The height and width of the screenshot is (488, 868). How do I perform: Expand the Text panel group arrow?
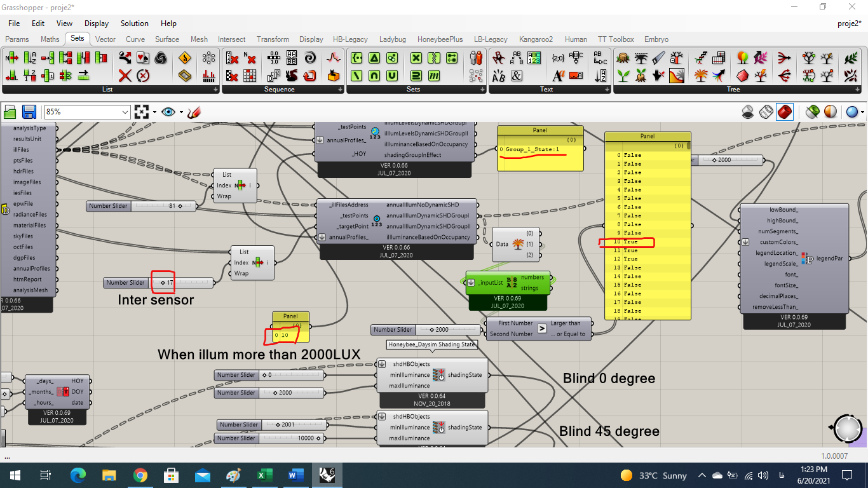(x=607, y=90)
